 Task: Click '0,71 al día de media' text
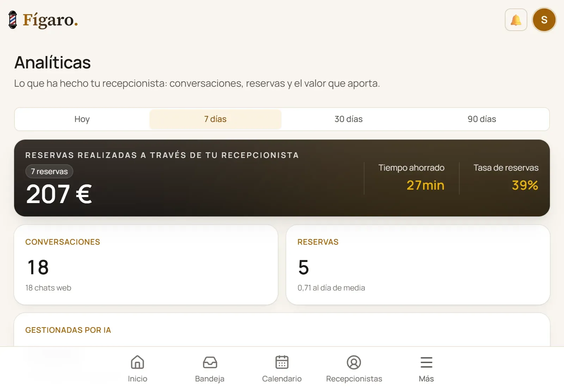331,288
